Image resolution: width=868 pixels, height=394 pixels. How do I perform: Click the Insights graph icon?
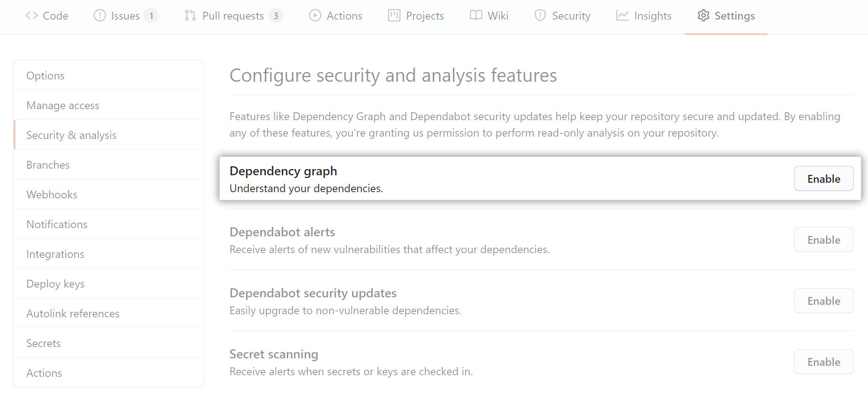tap(622, 16)
